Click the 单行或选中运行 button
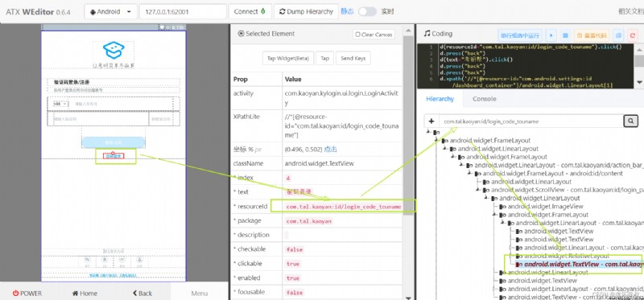This screenshot has width=644, height=300. pos(520,35)
